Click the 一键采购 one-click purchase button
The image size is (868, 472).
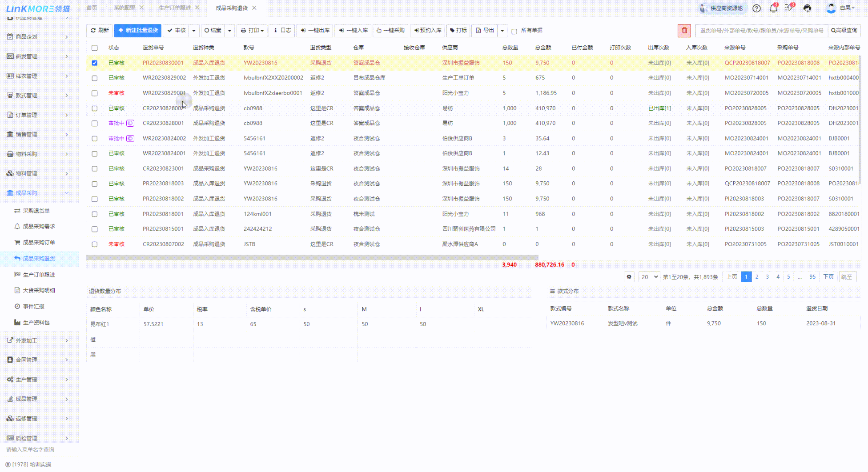(x=390, y=30)
